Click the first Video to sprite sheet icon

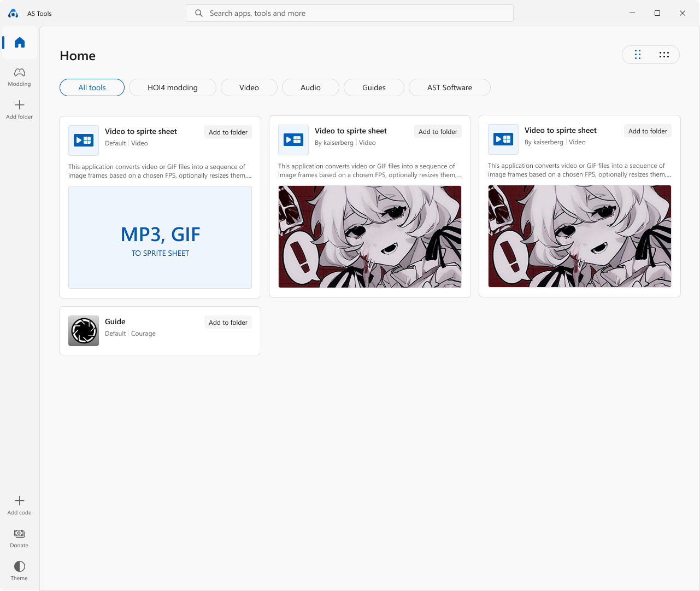84,141
